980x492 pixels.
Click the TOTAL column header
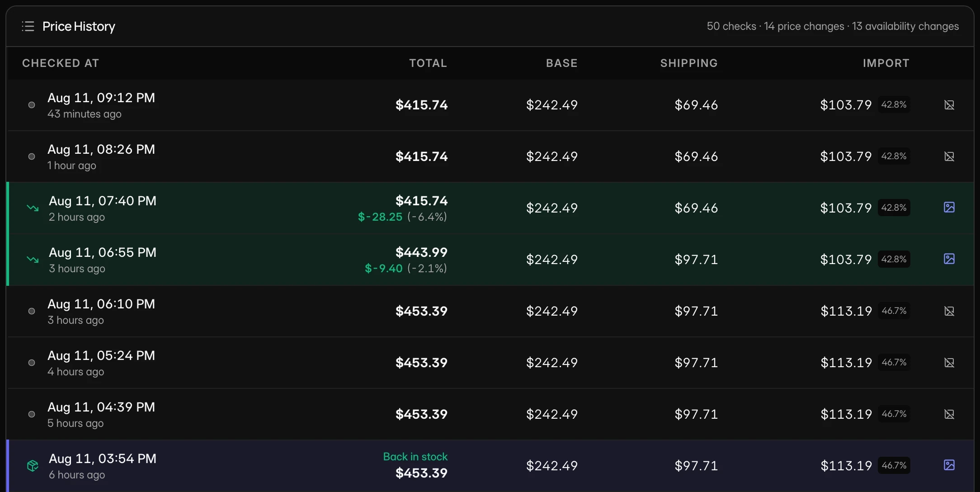point(428,63)
